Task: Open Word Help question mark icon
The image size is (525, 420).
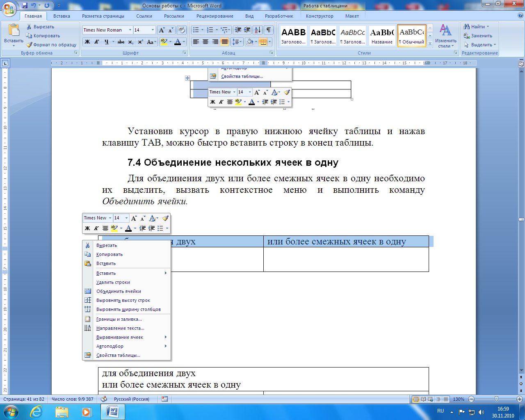Action: point(520,16)
